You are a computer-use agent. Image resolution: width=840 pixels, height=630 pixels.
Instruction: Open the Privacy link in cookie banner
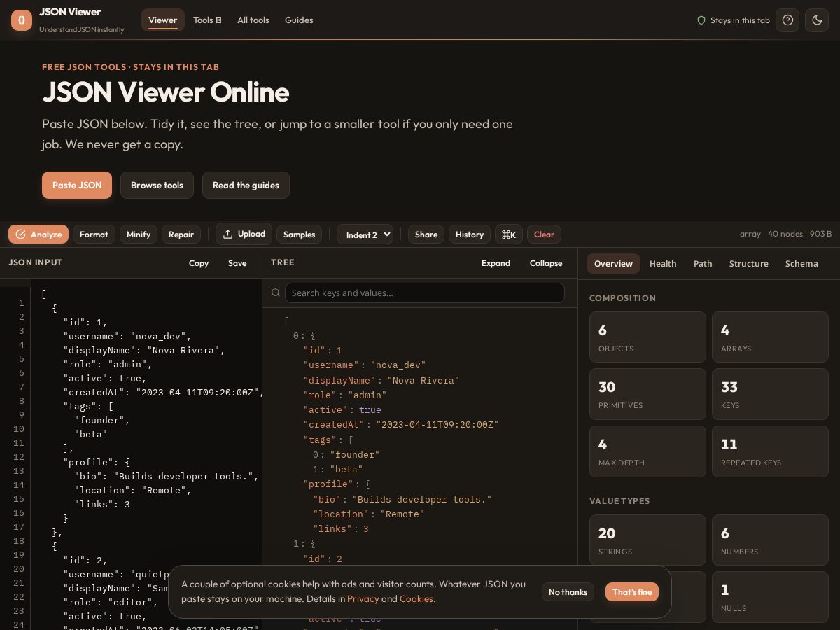coord(363,598)
